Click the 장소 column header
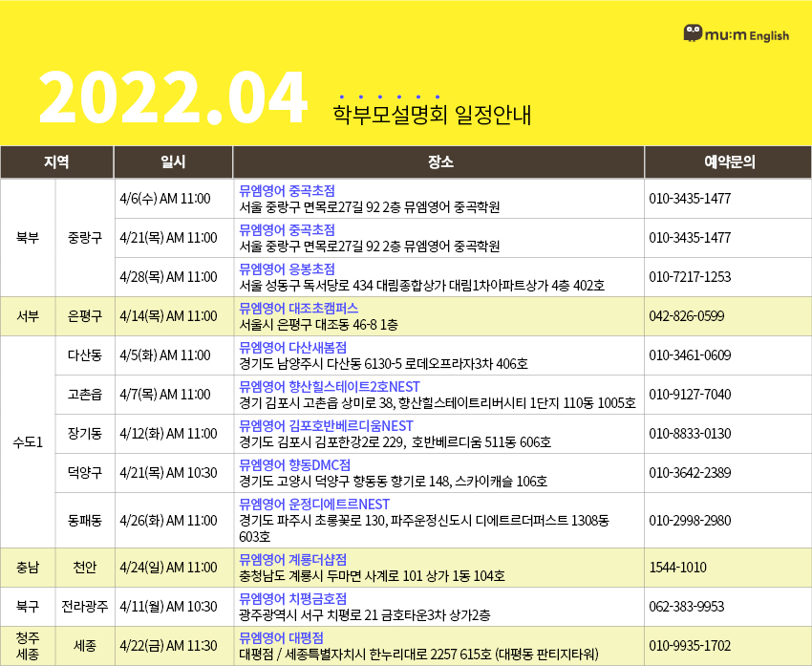Screen dimensions: 812x666 [x=438, y=162]
